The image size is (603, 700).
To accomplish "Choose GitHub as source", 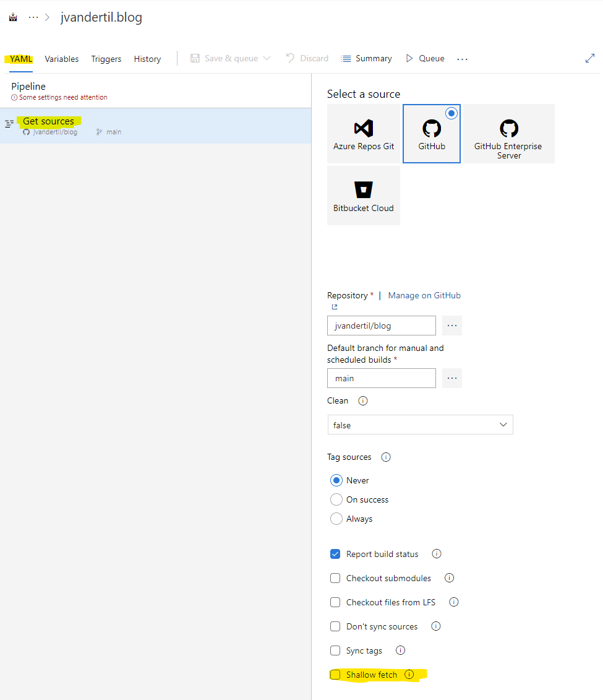I will pos(432,134).
